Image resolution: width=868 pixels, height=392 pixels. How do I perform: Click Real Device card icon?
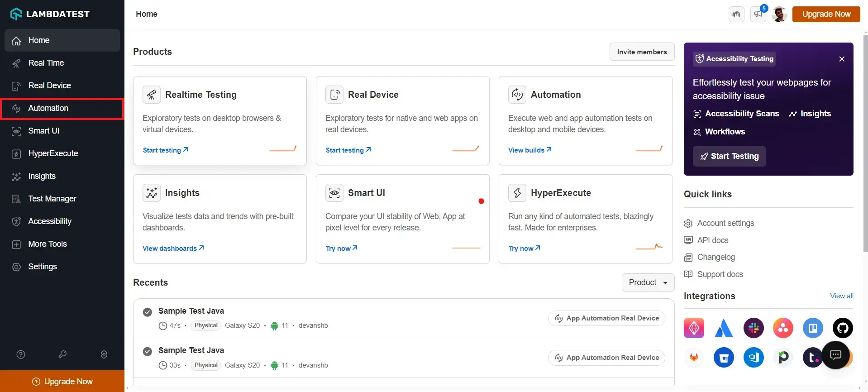coord(334,95)
